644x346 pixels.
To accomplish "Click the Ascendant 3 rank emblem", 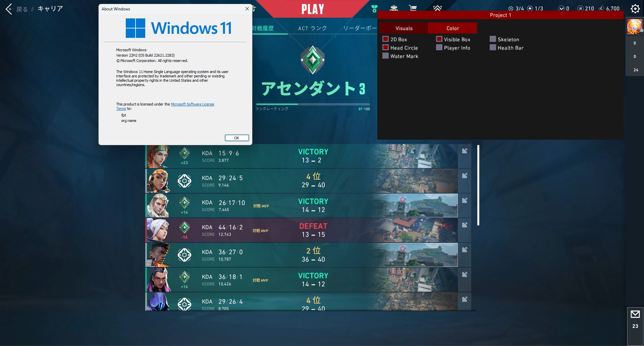I will [313, 60].
